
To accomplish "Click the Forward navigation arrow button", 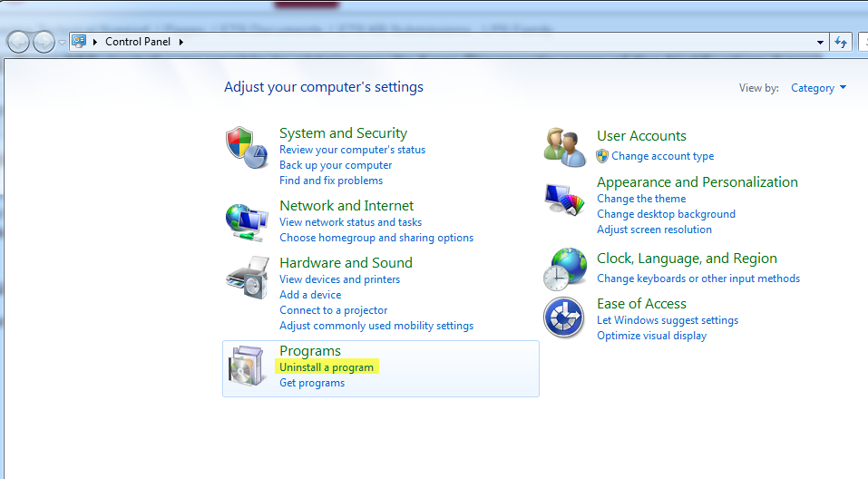I will (x=44, y=42).
